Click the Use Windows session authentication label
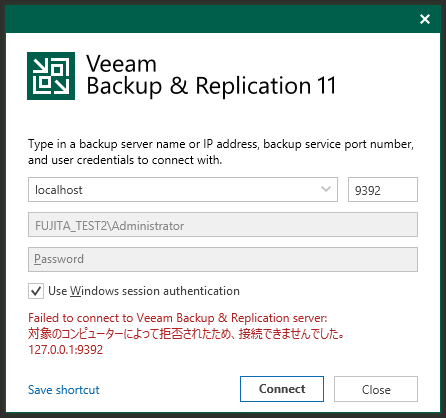The image size is (446, 418). click(x=144, y=291)
